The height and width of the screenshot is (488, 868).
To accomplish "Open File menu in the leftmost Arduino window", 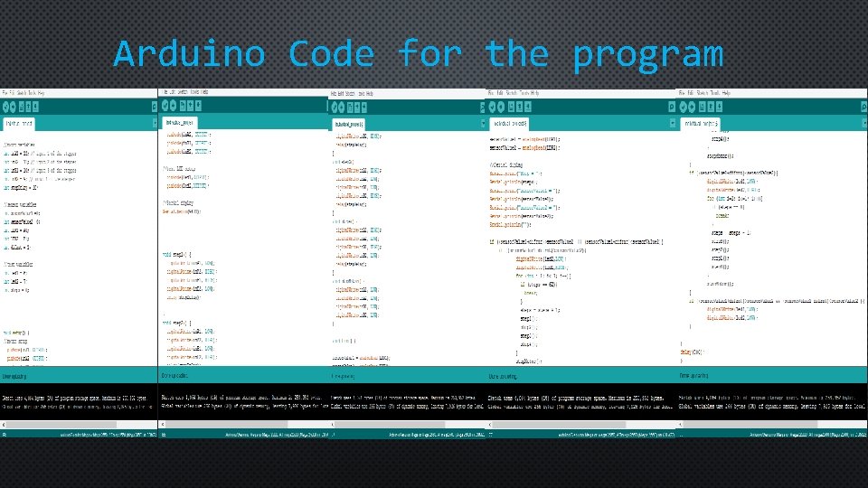I will click(x=5, y=93).
